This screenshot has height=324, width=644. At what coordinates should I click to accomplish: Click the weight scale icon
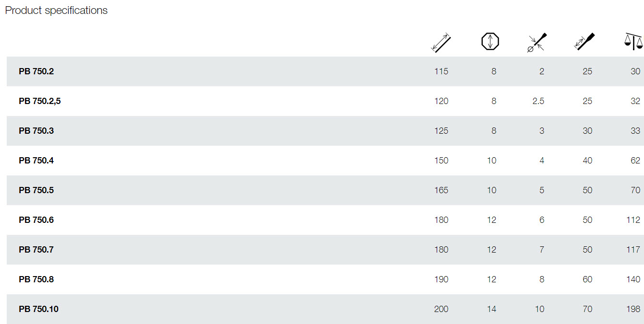(634, 41)
